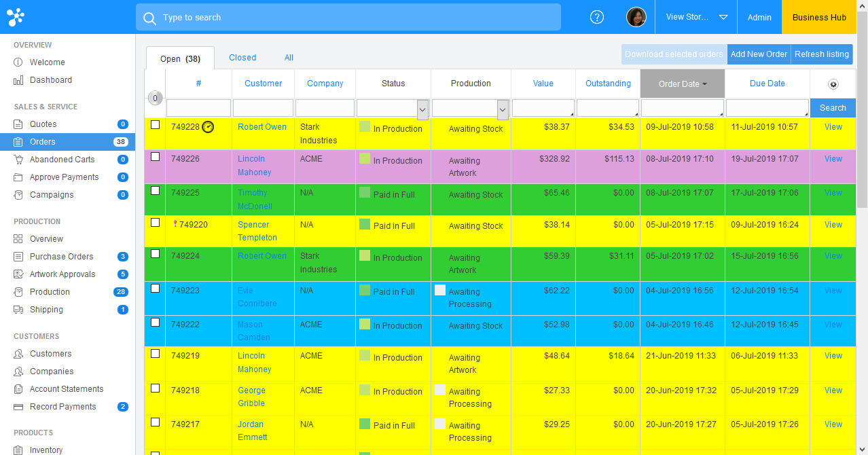Image resolution: width=868 pixels, height=455 pixels.
Task: Switch to the Closed orders tab
Action: coord(242,58)
